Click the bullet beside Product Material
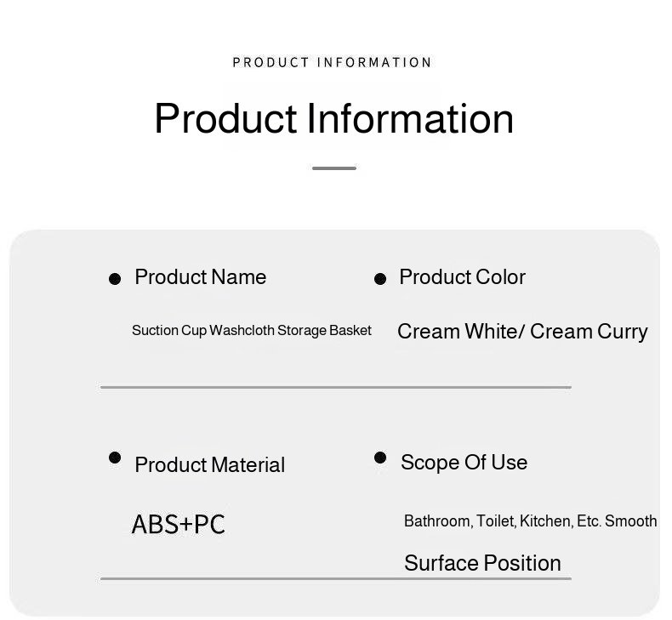 [115, 458]
